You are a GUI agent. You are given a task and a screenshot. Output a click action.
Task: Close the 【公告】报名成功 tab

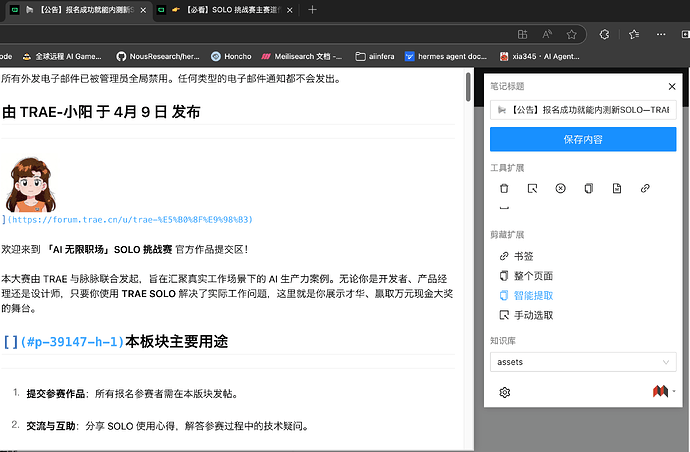pos(143,10)
